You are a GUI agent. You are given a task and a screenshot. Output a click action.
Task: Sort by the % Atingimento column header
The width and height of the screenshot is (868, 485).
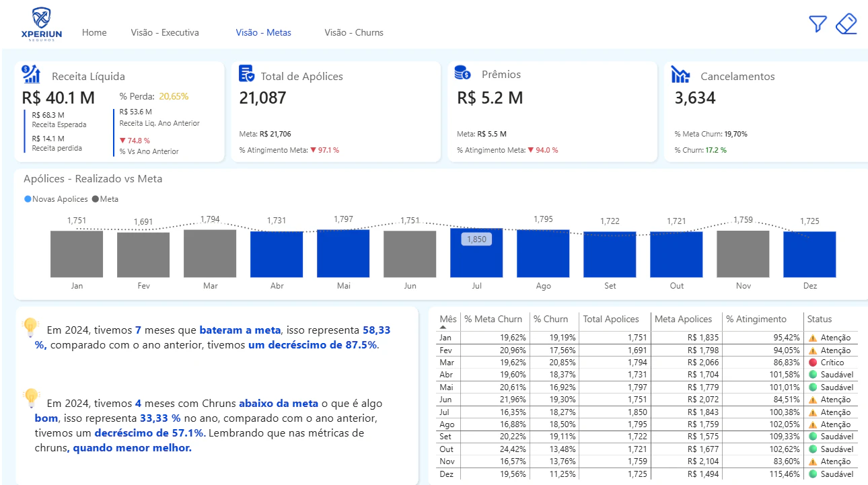coord(756,319)
